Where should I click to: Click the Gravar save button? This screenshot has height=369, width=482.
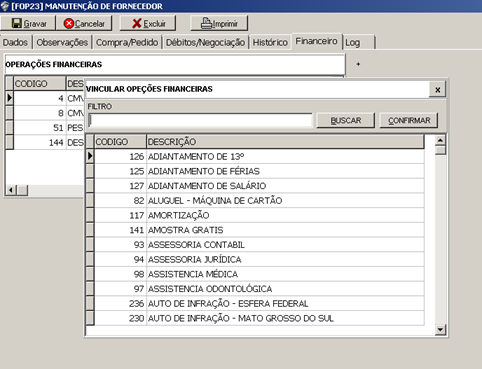29,23
